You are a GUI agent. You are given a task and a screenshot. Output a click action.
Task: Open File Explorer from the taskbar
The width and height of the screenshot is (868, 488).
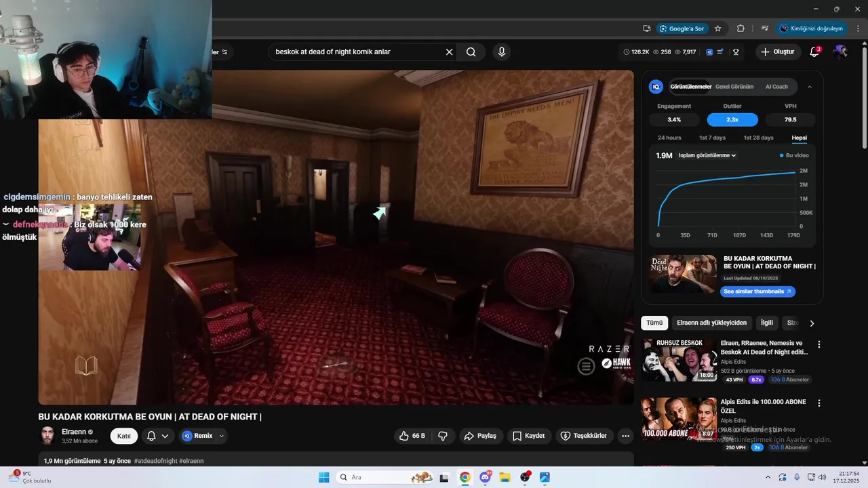(505, 477)
